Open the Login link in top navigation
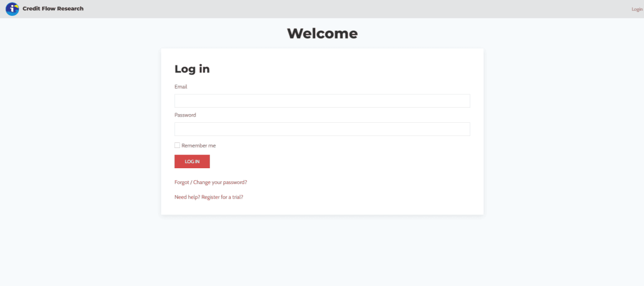 click(x=636, y=9)
